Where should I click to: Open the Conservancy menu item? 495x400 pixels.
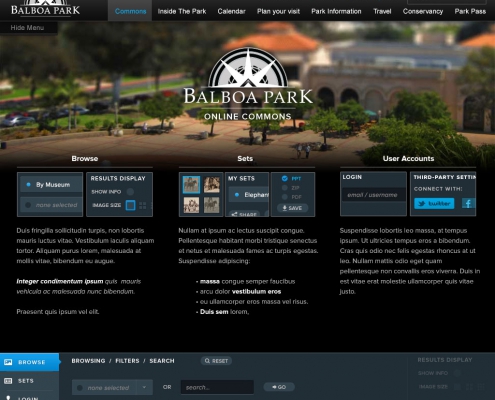tap(423, 11)
